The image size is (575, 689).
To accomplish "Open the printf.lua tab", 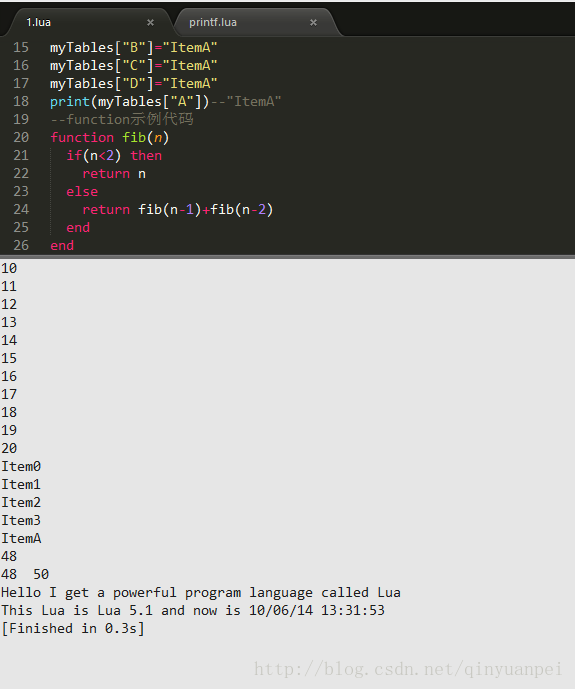I will pyautogui.click(x=257, y=22).
